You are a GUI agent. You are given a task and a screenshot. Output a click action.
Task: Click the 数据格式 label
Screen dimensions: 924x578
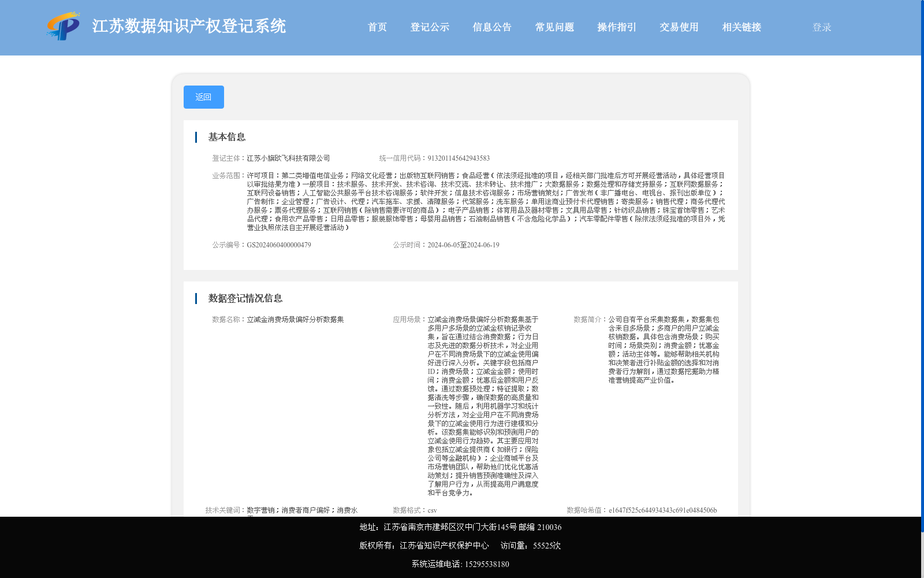click(x=410, y=510)
